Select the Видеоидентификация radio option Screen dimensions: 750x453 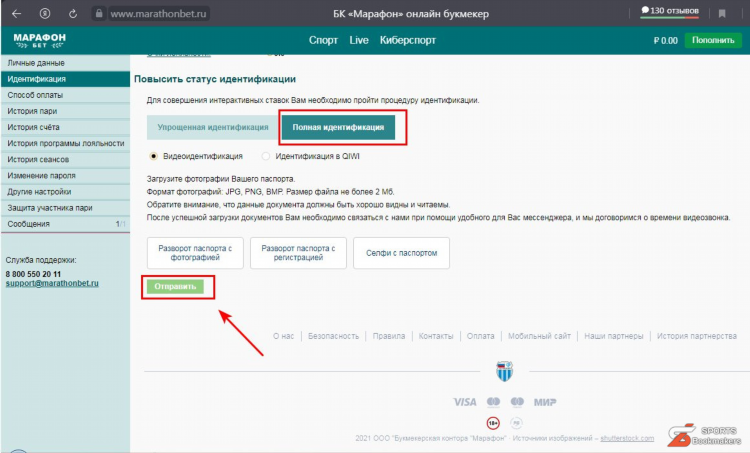coord(153,156)
